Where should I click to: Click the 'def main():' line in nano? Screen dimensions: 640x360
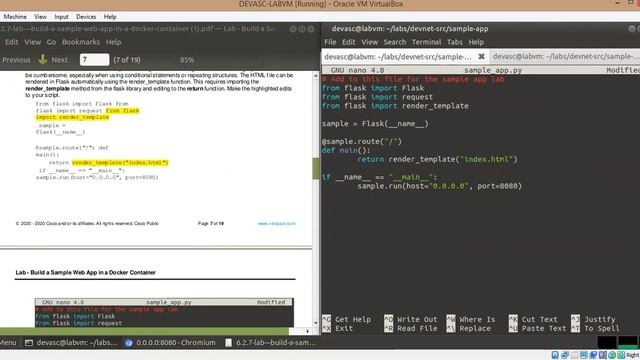(346, 150)
